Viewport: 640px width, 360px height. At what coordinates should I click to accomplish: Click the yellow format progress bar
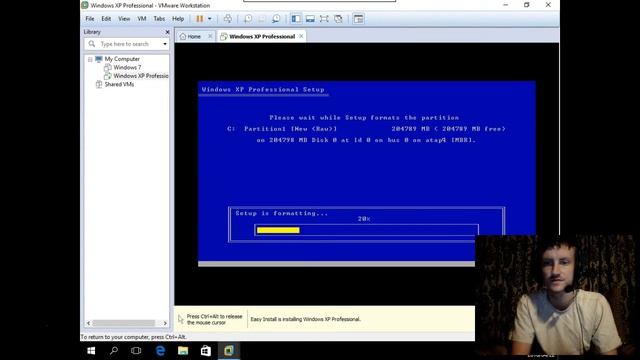click(278, 230)
